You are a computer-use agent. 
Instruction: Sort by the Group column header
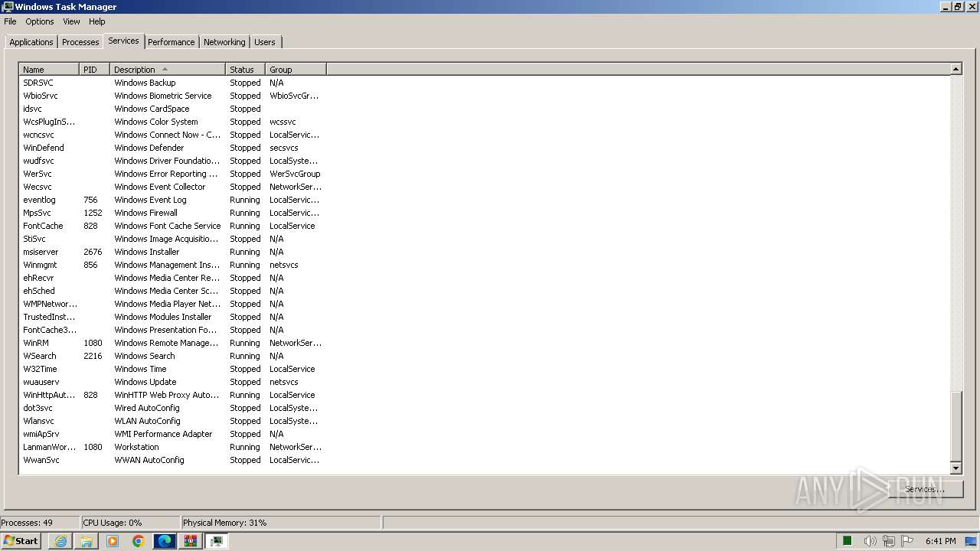click(296, 70)
